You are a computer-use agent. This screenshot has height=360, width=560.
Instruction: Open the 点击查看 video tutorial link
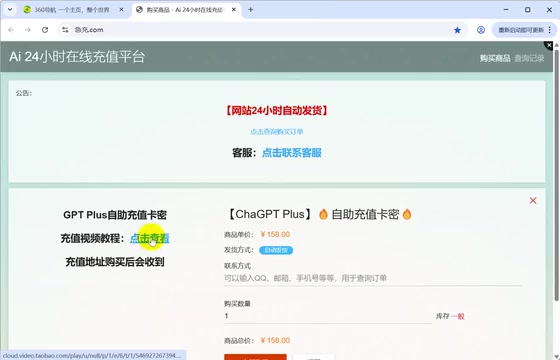(x=150, y=238)
